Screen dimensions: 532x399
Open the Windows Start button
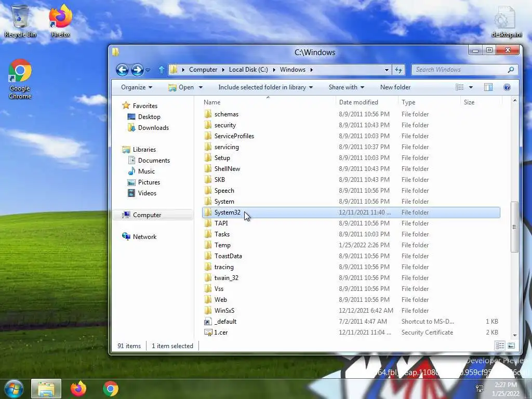[x=14, y=389]
